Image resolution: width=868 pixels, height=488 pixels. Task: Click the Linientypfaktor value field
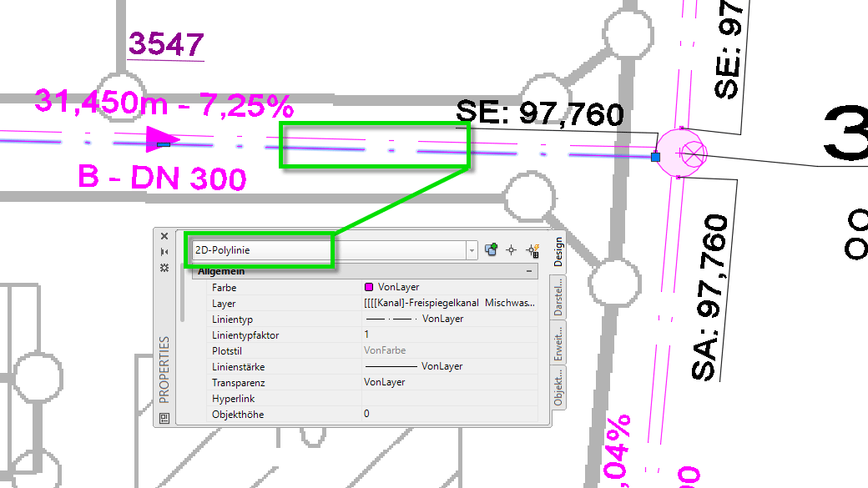click(x=449, y=335)
